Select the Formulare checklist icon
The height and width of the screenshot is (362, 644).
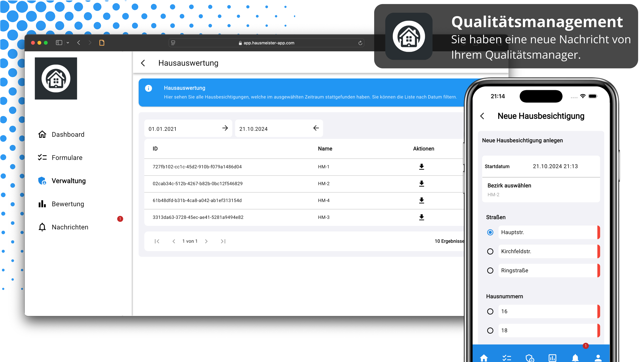click(42, 157)
